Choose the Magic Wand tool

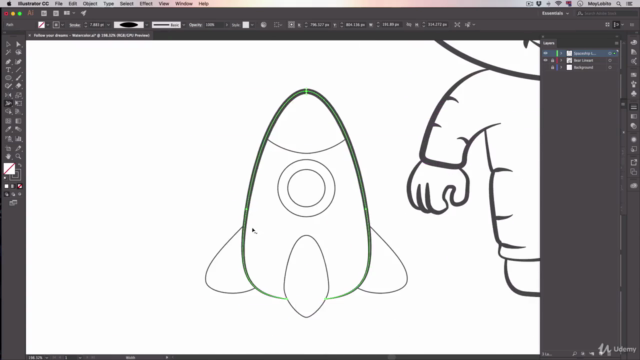8,52
